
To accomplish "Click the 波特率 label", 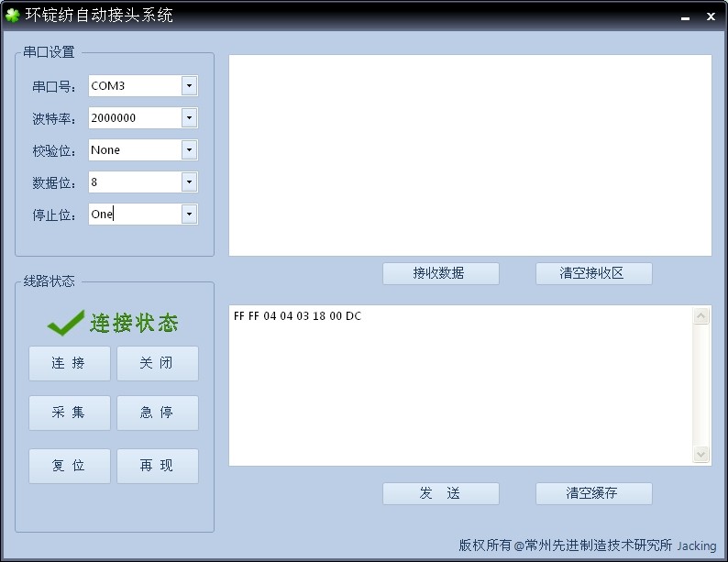I will (x=54, y=119).
